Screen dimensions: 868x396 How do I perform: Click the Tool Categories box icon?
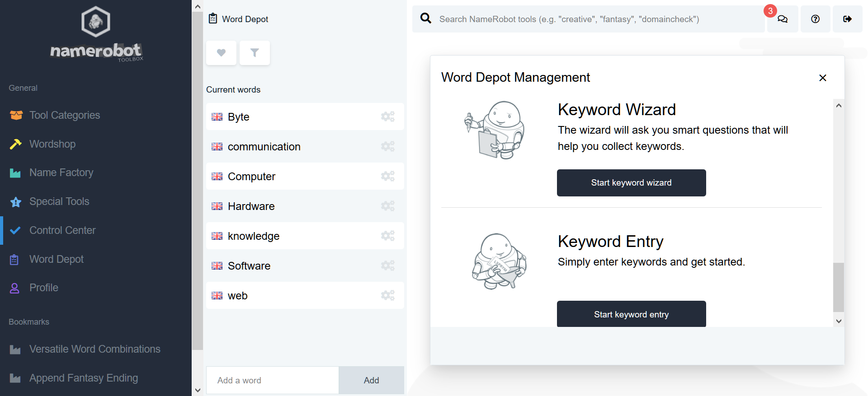click(16, 115)
